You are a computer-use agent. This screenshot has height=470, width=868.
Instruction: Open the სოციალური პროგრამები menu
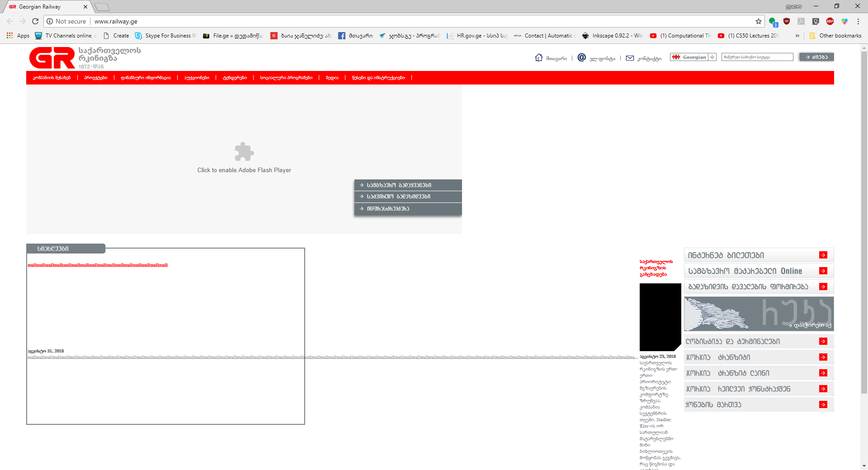click(286, 78)
